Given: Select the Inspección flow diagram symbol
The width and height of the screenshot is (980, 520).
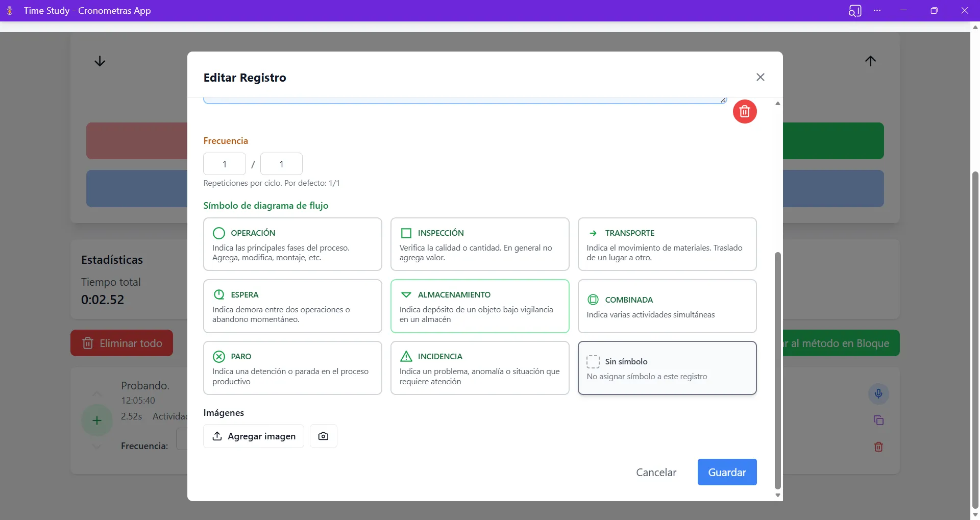Looking at the screenshot, I should click(479, 244).
